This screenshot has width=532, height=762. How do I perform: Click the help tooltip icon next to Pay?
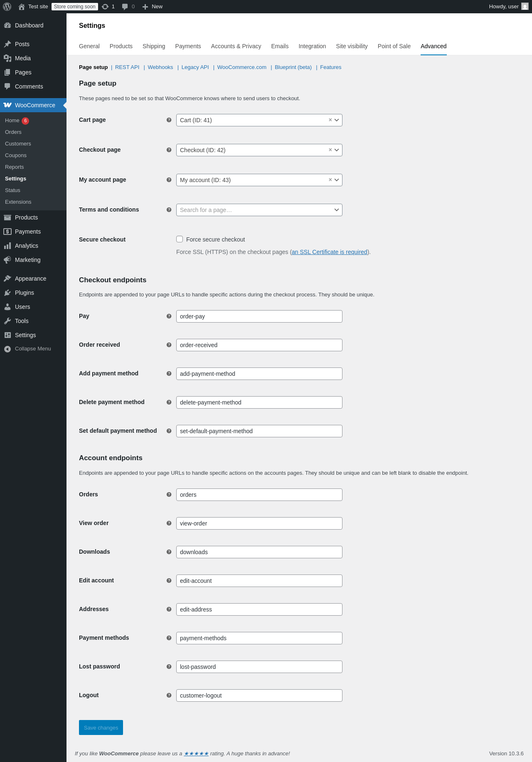click(x=169, y=316)
